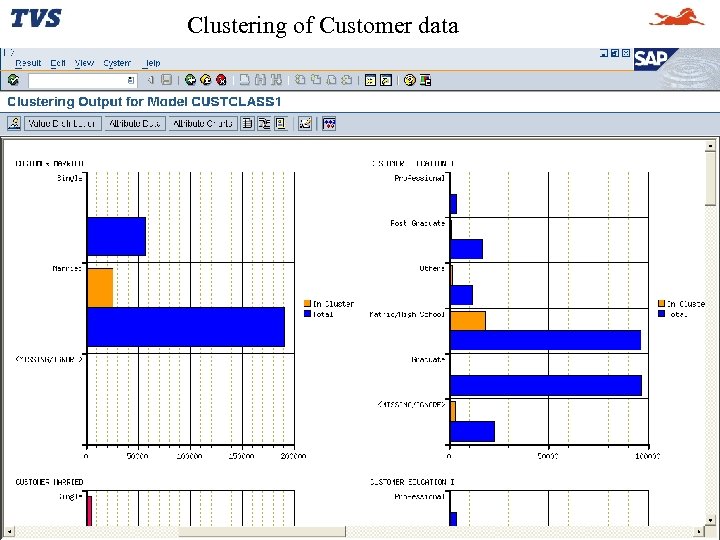Click the horizontal scrollbar thumb

[x=262, y=532]
